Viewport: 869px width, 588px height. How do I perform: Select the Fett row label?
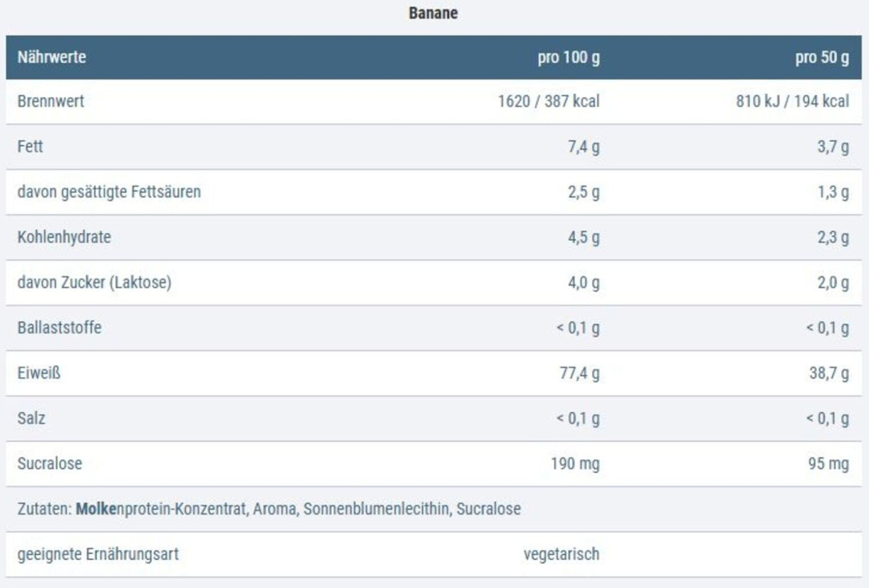30,147
